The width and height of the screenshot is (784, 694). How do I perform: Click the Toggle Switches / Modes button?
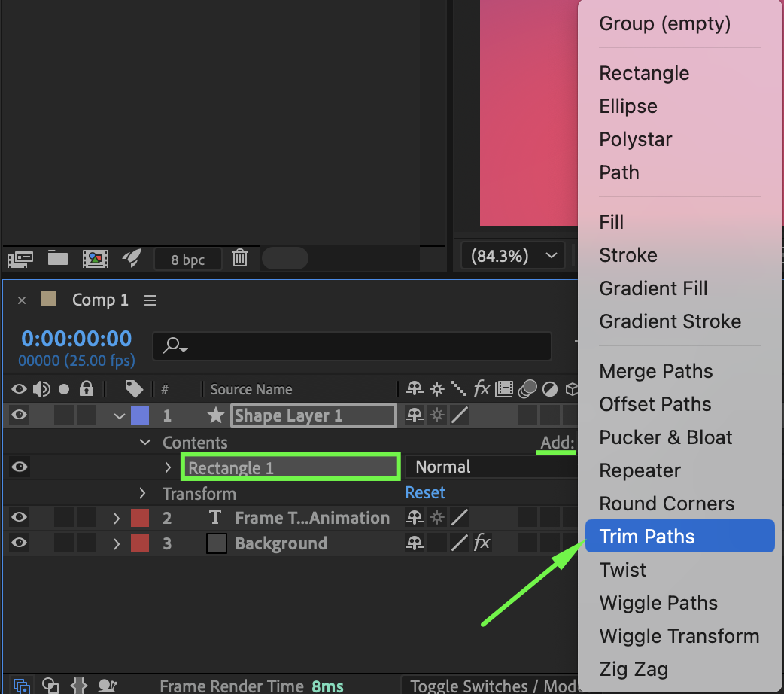click(x=491, y=686)
